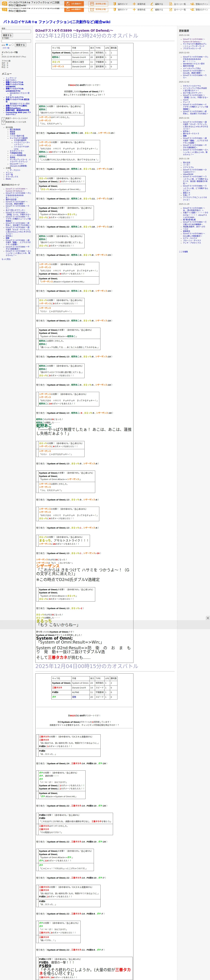
Task: Open 蒼森ミネ in update history
Action: pos(186,193)
